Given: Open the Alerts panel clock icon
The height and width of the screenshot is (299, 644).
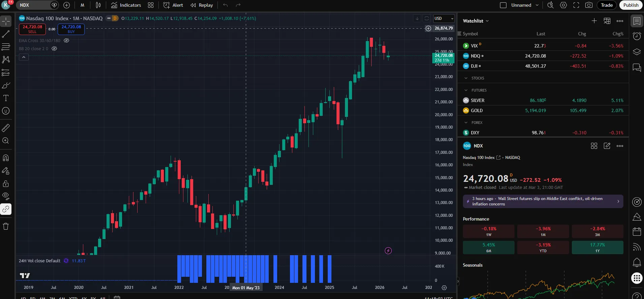Looking at the screenshot, I should pos(637,36).
